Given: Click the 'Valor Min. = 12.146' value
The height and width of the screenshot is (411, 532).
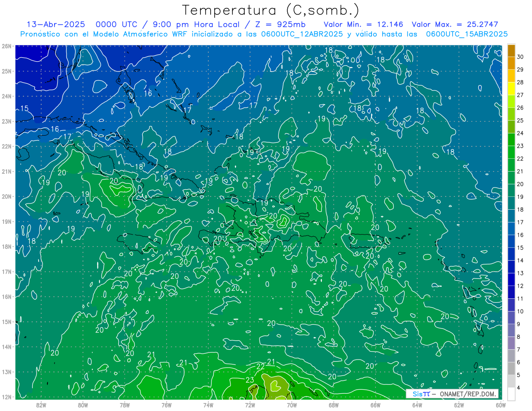Looking at the screenshot, I should click(x=363, y=24).
